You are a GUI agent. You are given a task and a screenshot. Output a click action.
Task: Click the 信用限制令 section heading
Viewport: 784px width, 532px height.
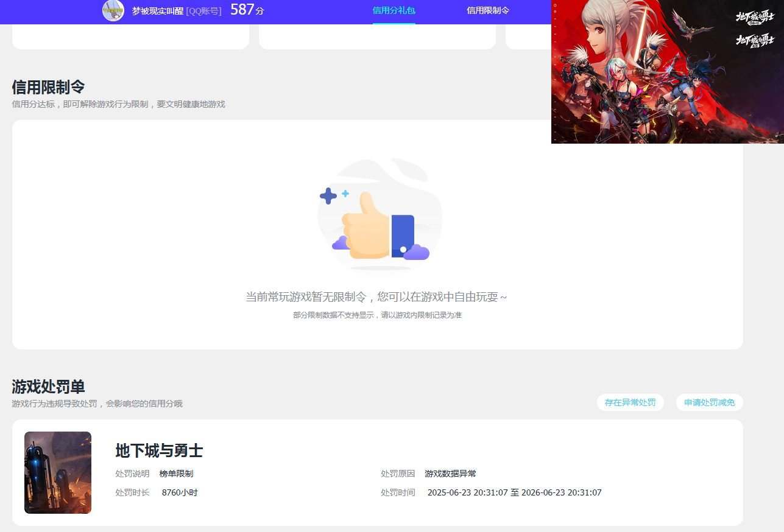48,87
